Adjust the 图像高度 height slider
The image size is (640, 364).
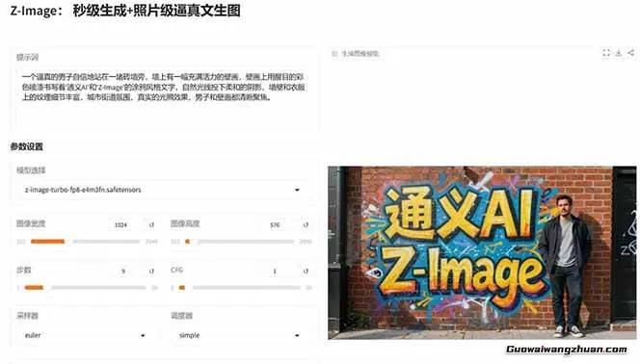tap(240, 242)
